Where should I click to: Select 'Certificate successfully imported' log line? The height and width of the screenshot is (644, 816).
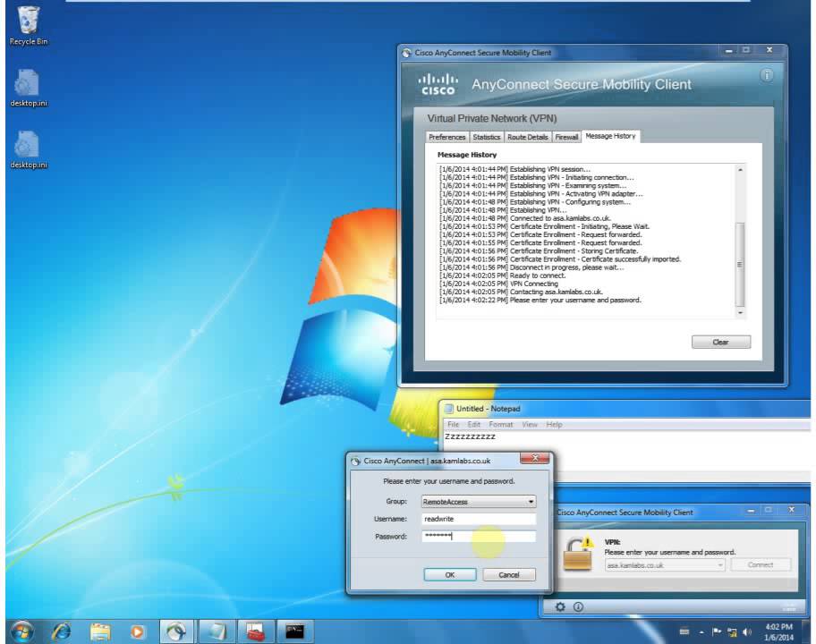tap(560, 259)
